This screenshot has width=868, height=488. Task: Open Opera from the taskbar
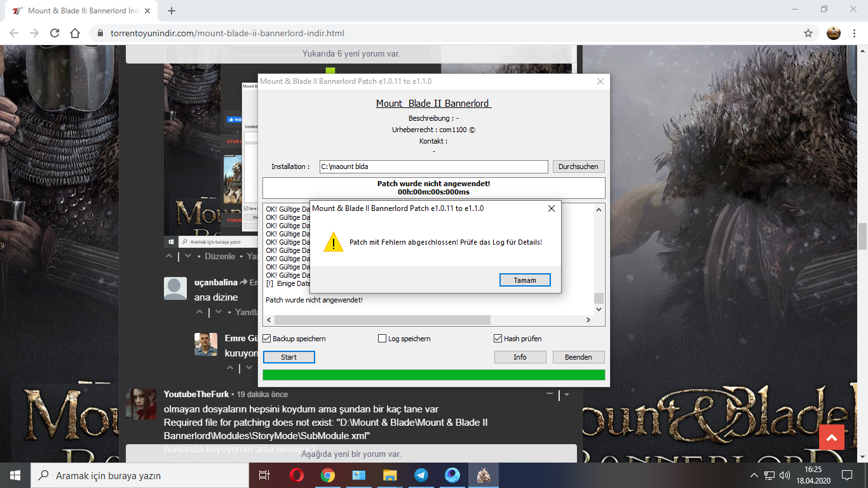click(x=297, y=475)
